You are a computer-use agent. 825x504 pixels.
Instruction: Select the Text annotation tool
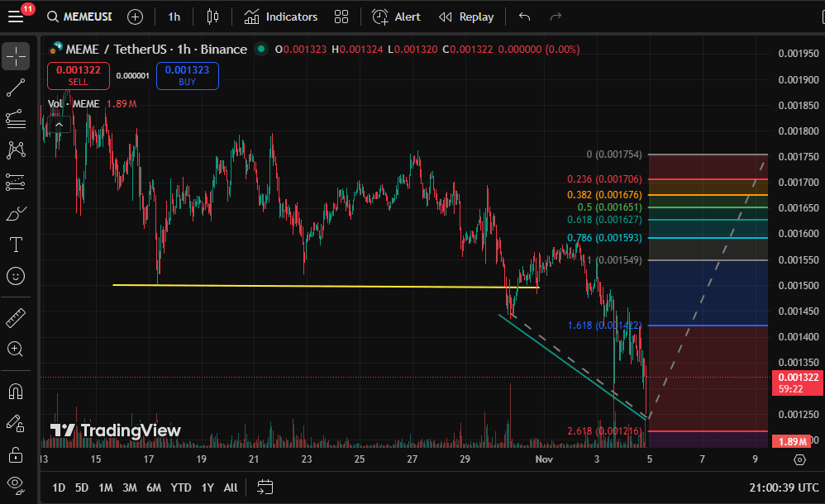(x=16, y=245)
